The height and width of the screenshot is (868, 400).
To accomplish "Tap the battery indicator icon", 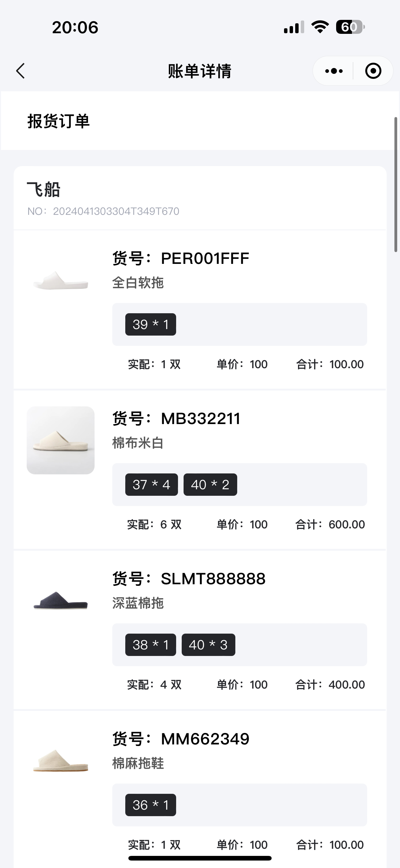I will (350, 27).
